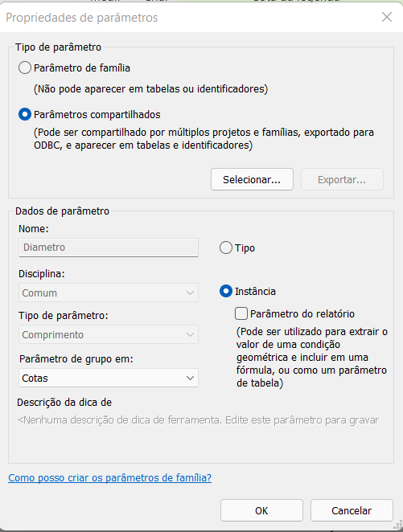Expand the Comprimento parameter type dropdown
403x532 pixels.
click(x=109, y=334)
